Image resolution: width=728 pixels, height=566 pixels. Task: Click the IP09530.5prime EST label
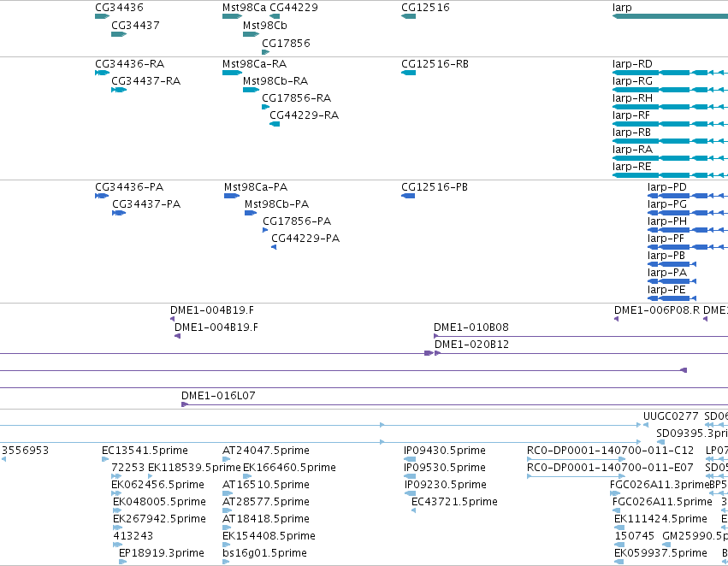(x=445, y=469)
